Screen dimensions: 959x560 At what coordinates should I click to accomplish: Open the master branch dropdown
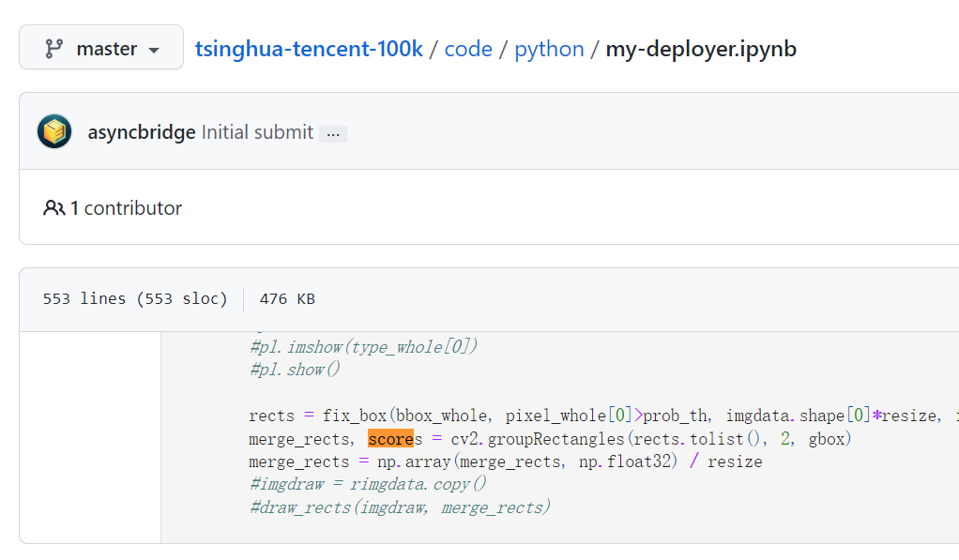tap(101, 47)
